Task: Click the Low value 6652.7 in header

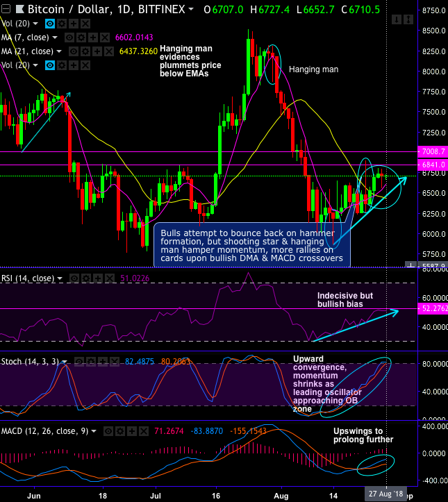Action: (319, 10)
